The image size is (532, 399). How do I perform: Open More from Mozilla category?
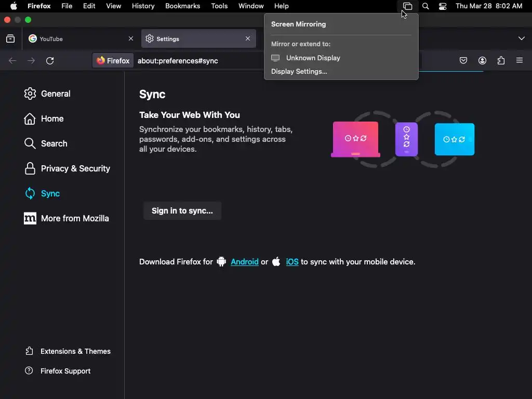(66, 219)
